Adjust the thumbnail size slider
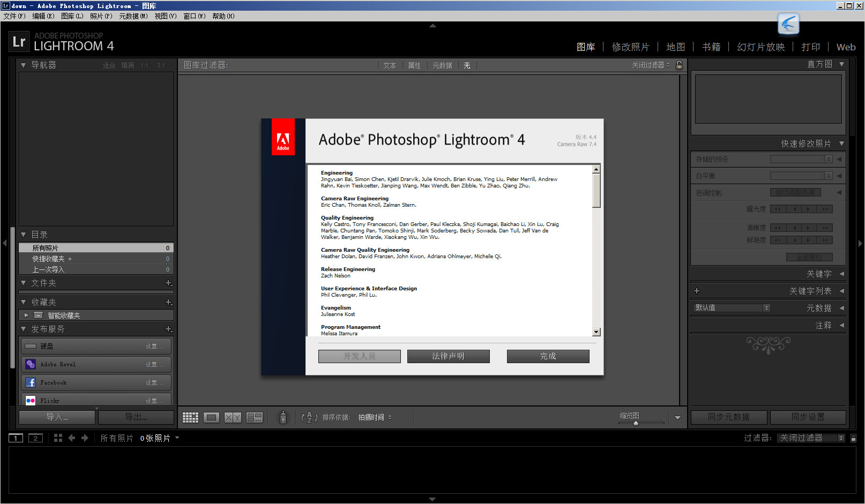The image size is (865, 504). [636, 423]
